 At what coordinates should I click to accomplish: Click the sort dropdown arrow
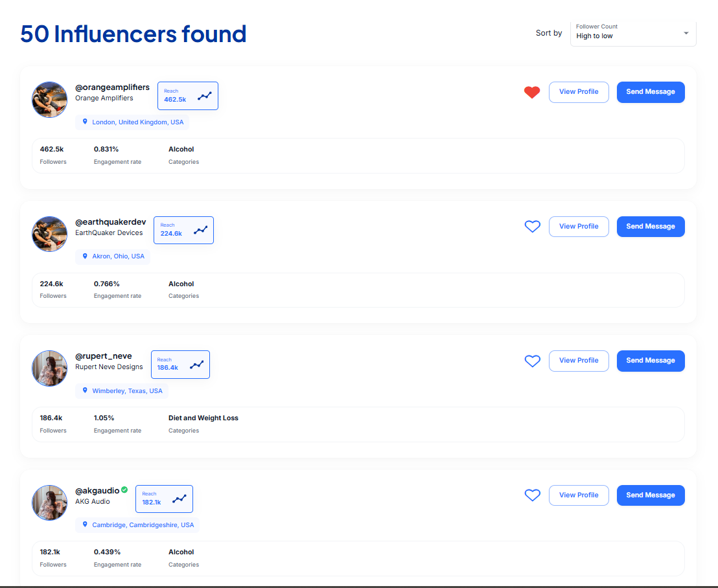pos(686,33)
